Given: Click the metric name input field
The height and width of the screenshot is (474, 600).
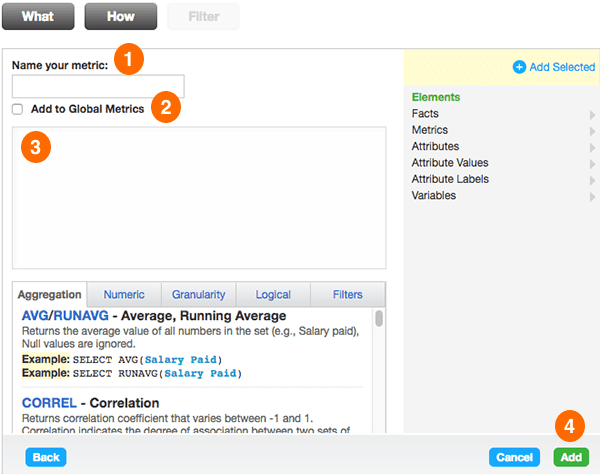Looking at the screenshot, I should (98, 86).
